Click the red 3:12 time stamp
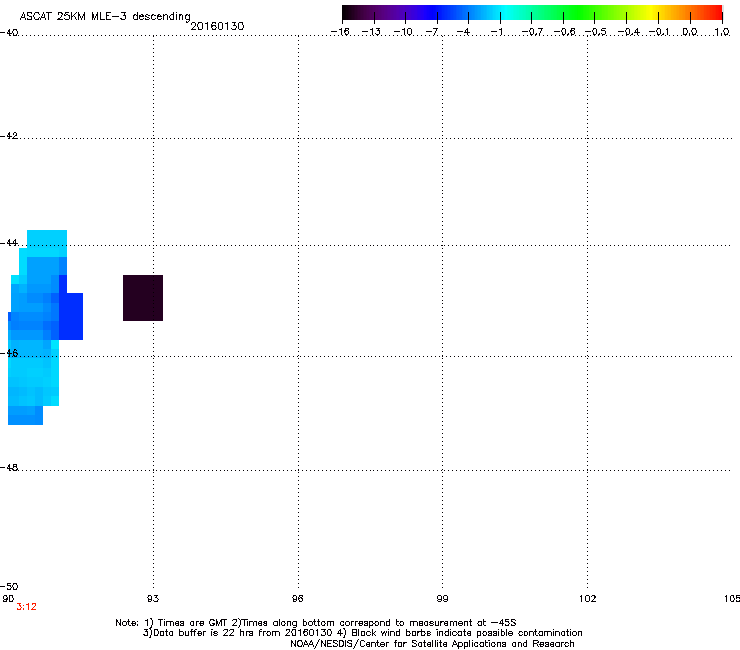The height and width of the screenshot is (650, 740). coord(26,607)
